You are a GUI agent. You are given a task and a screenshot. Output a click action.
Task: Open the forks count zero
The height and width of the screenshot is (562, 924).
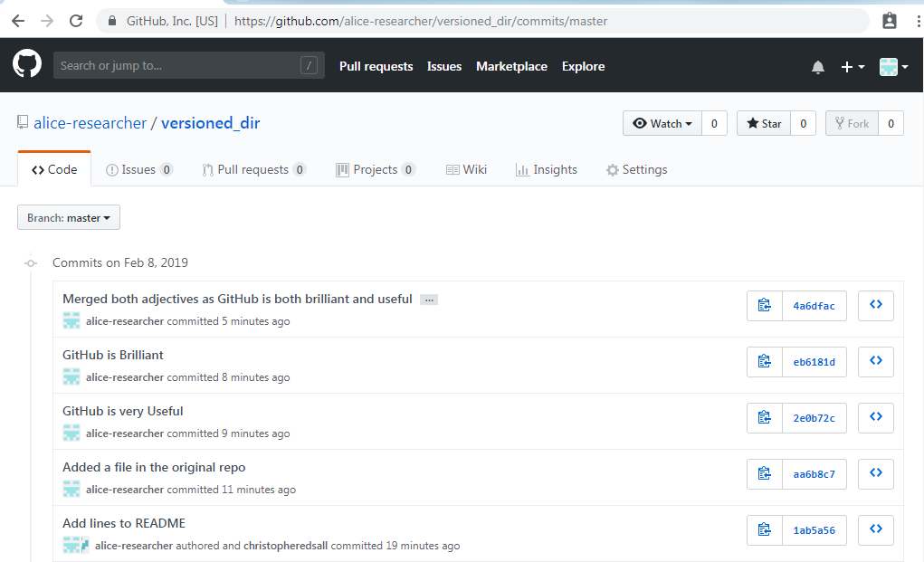click(891, 123)
